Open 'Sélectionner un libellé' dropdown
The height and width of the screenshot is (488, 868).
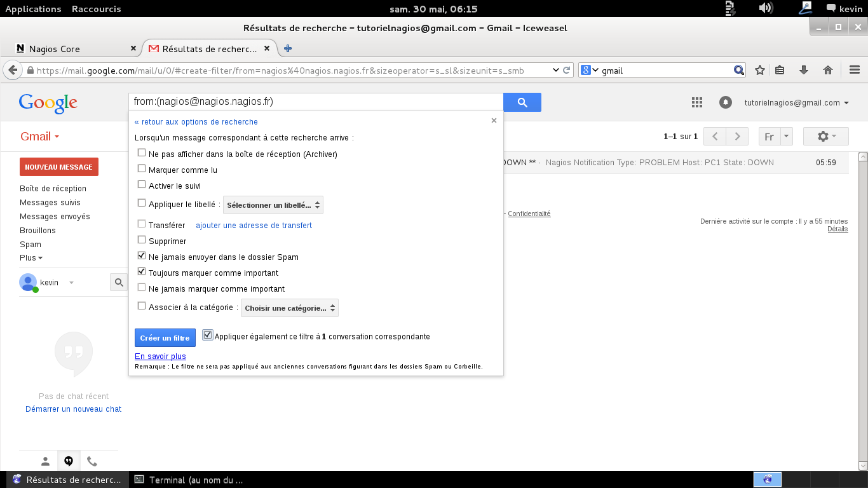coord(273,205)
